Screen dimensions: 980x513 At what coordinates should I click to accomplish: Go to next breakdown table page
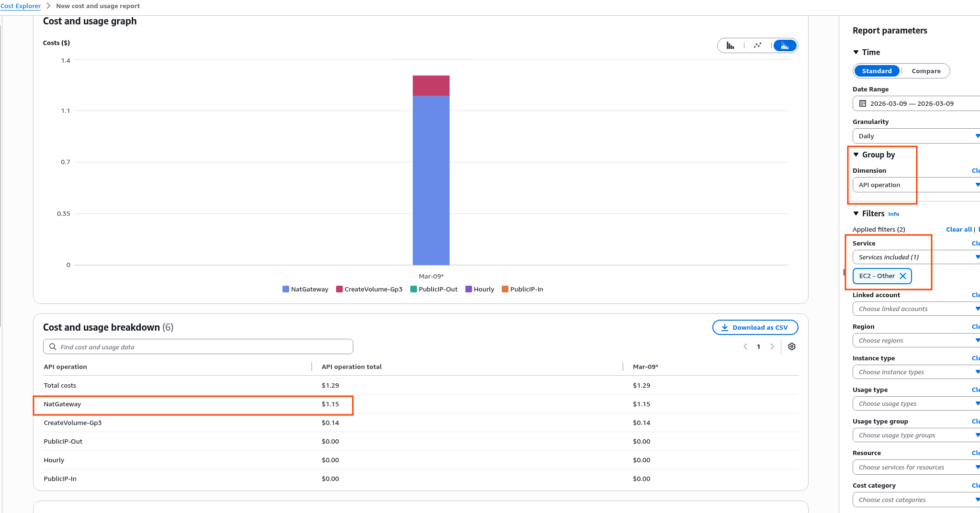click(772, 346)
